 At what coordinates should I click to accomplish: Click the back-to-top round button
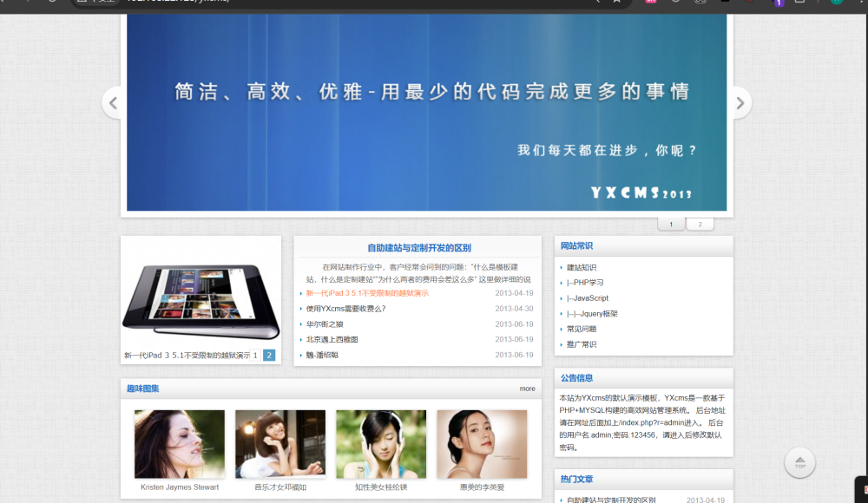[799, 462]
